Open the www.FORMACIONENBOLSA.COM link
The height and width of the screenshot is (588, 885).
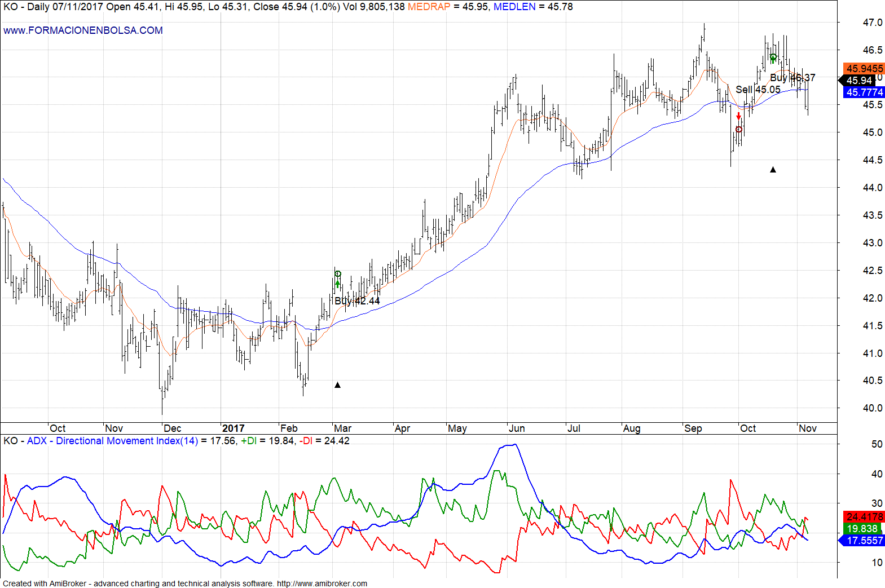83,30
